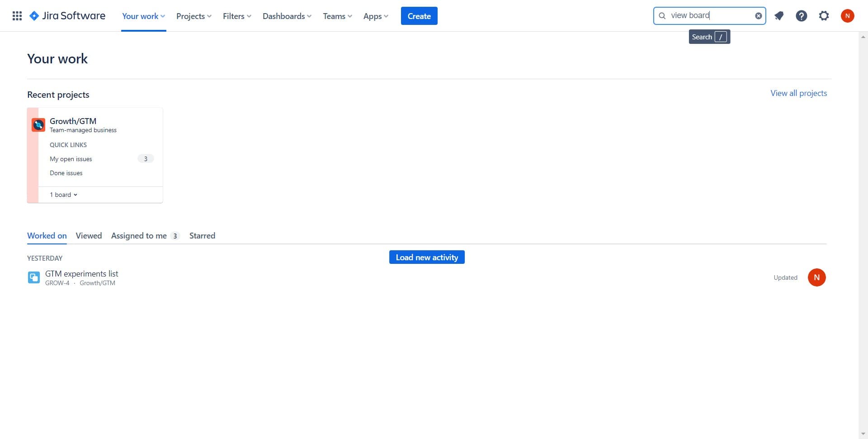Expand the Filters dropdown menu

pos(236,16)
